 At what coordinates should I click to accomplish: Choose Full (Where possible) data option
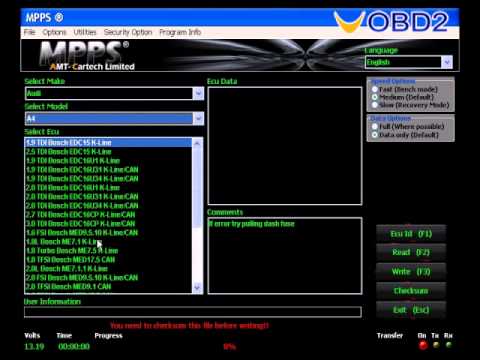[x=408, y=127]
